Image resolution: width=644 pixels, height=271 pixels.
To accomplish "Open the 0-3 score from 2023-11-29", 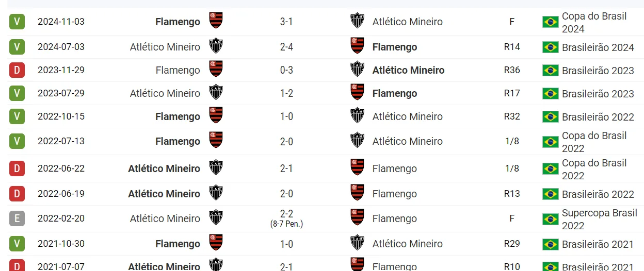I will pos(286,70).
